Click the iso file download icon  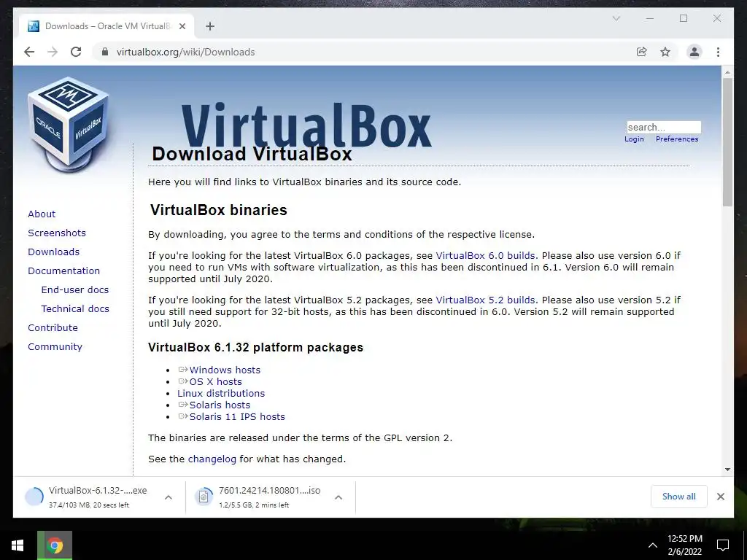[x=204, y=497]
